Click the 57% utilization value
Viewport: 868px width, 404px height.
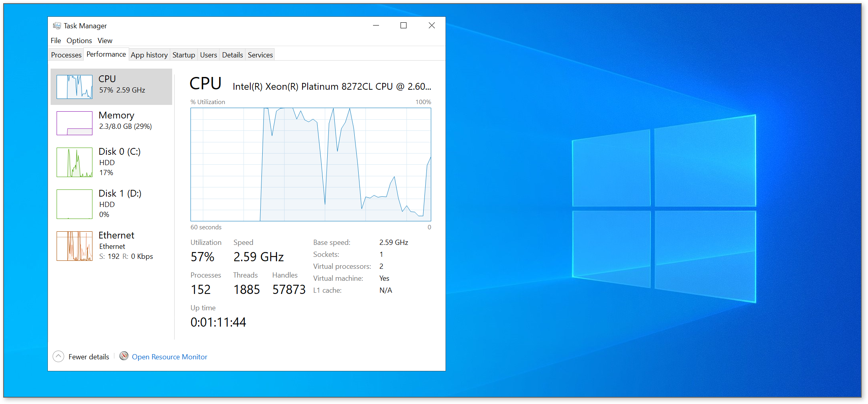click(202, 257)
